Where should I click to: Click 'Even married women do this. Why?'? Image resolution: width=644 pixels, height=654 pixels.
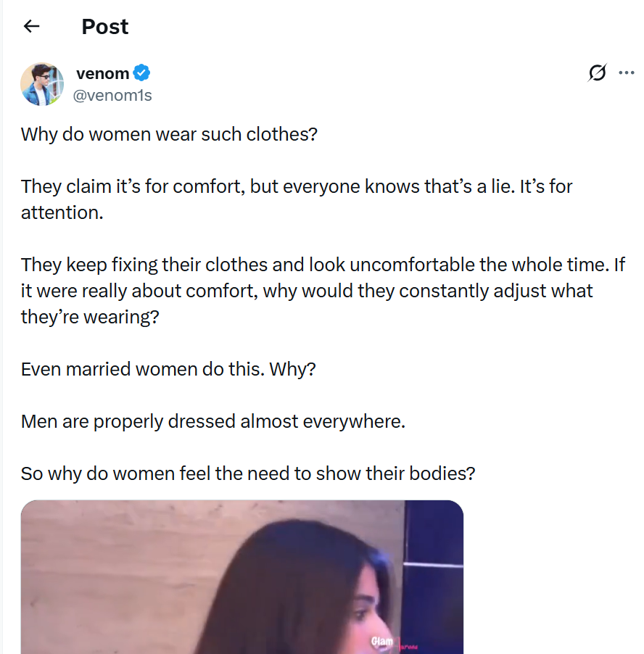coord(168,369)
